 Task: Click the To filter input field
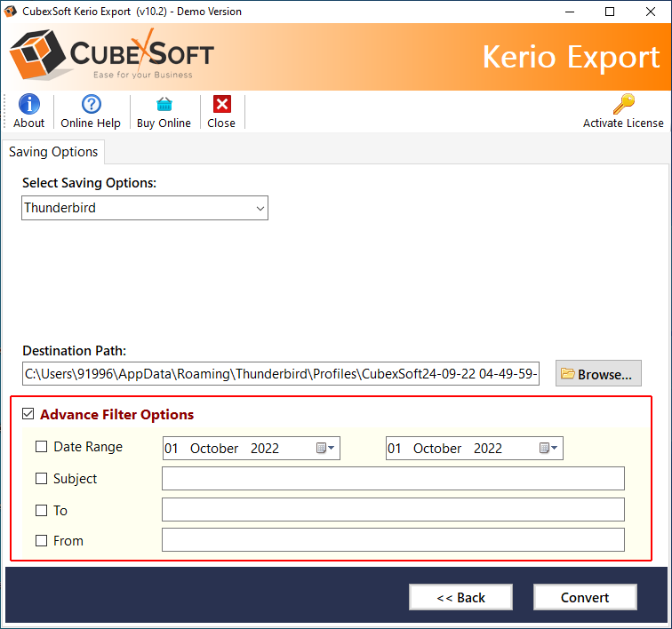pyautogui.click(x=393, y=509)
